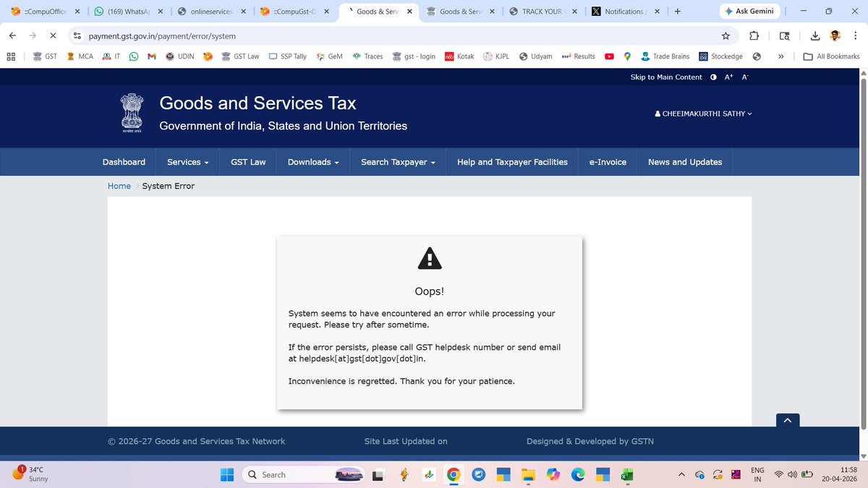Open the GST Law menu item
This screenshot has height=488, width=868.
point(248,162)
